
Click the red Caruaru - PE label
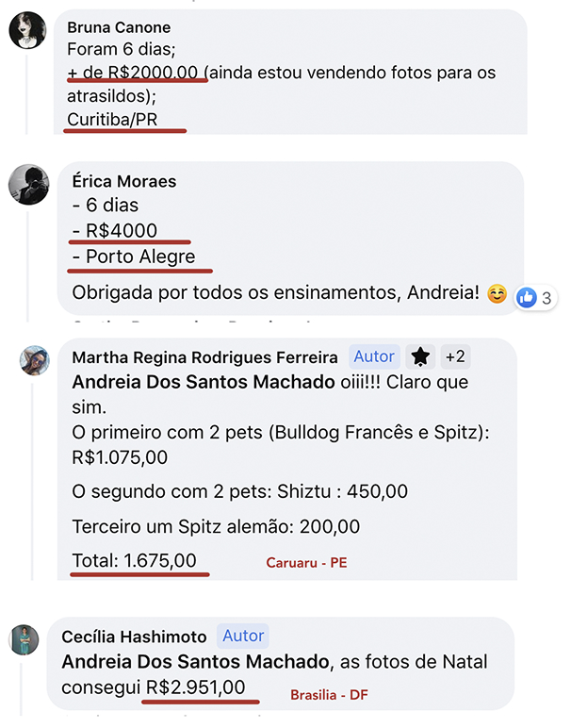308,563
